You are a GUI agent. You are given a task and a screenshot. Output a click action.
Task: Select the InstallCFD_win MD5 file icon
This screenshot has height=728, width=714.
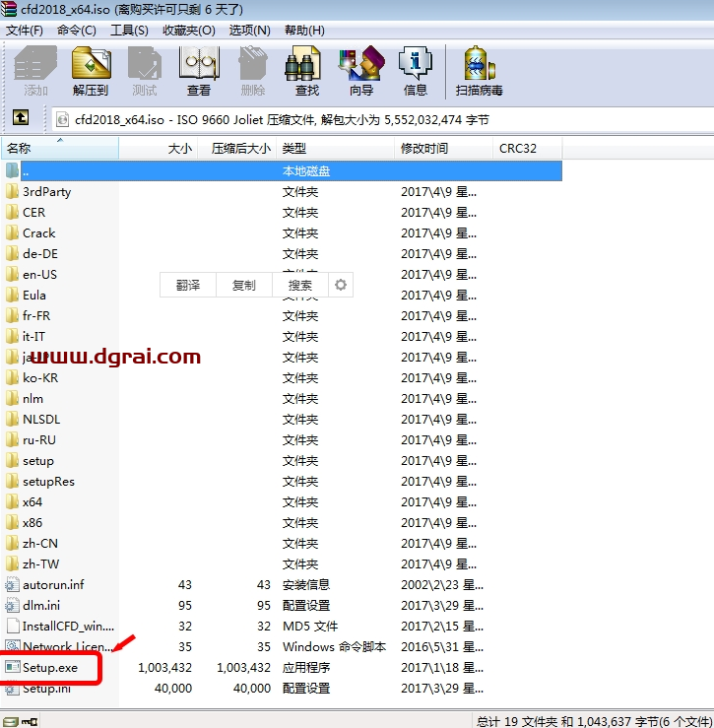pyautogui.click(x=13, y=626)
